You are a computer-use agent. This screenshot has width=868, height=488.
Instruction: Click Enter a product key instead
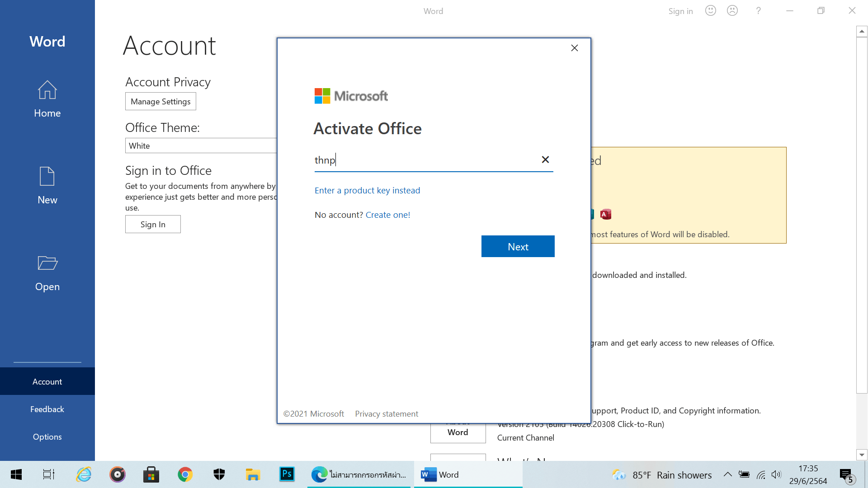click(367, 190)
